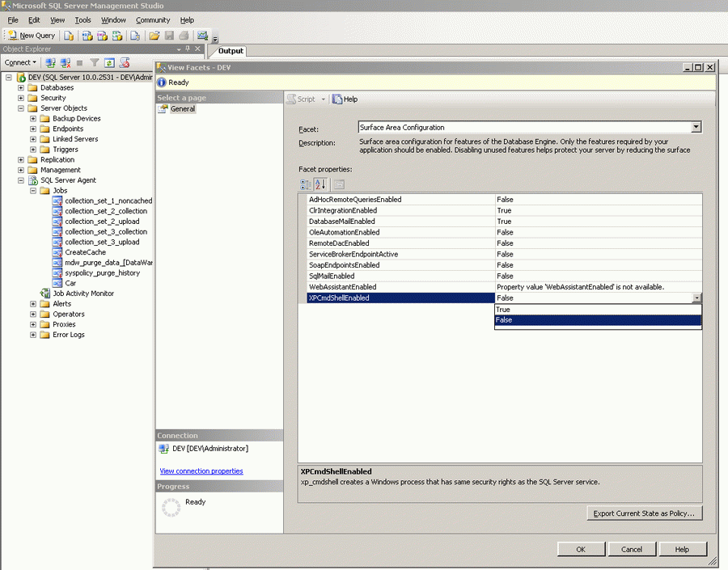728x570 pixels.
Task: Open the File menu
Action: click(x=13, y=20)
